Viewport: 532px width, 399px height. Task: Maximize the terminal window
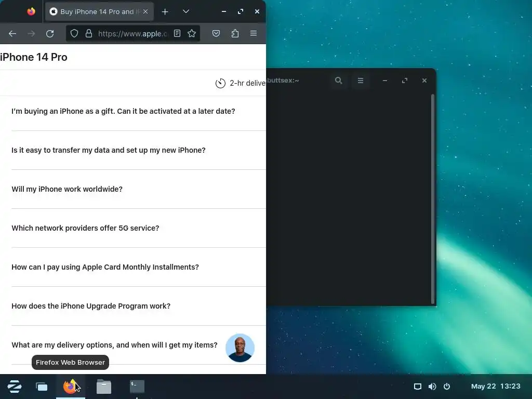tap(404, 81)
